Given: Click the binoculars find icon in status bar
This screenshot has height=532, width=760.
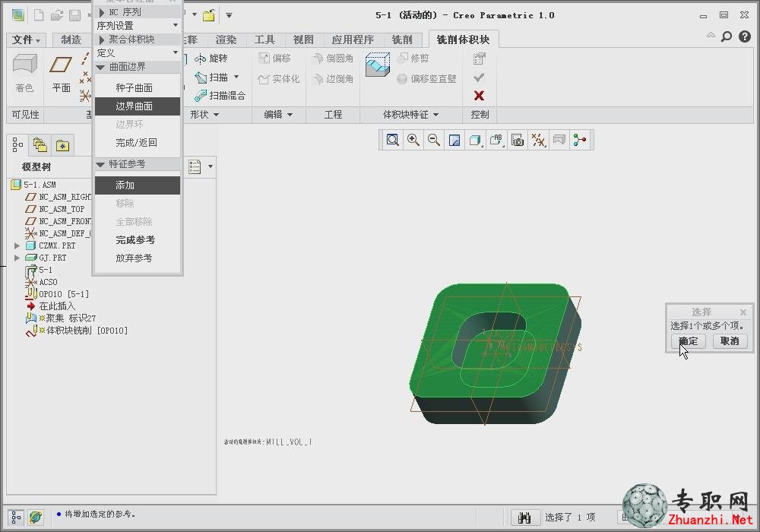Looking at the screenshot, I should coord(525,517).
